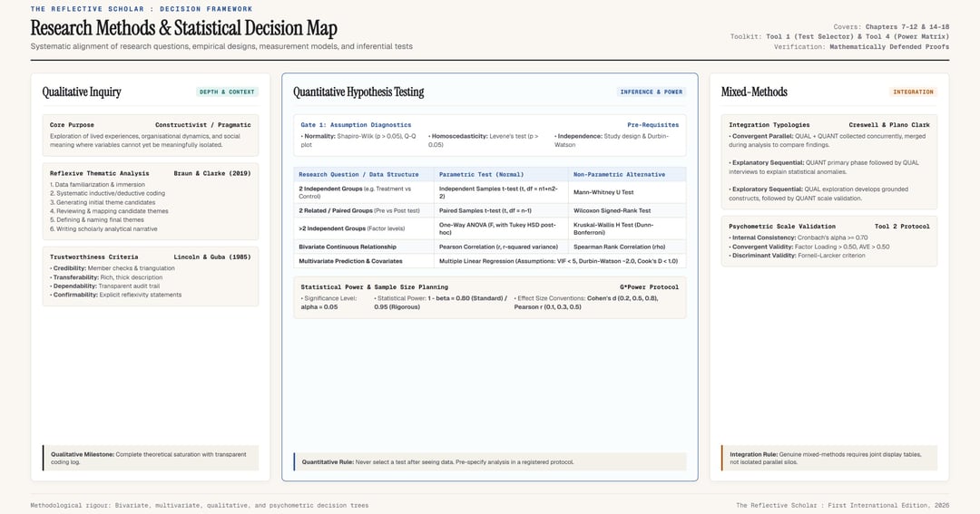Click the 'Research Methods & Statistical Decision Map' title
980x514 pixels.
[x=183, y=28]
